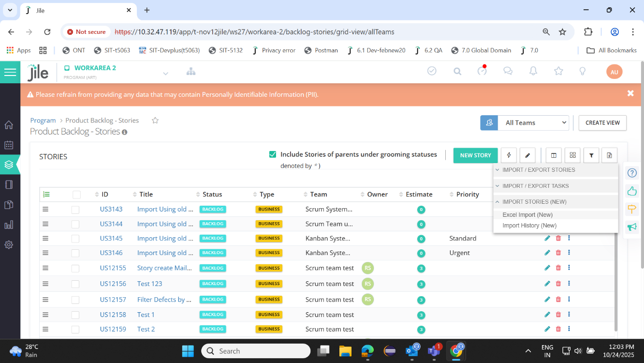
Task: Tick the select-all checkbox in grid header
Action: (x=76, y=195)
